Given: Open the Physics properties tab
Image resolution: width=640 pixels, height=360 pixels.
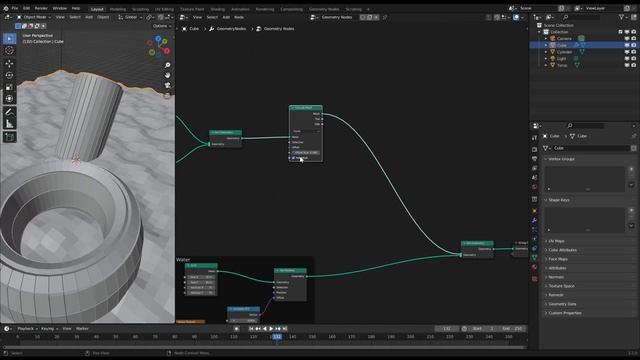Looking at the screenshot, I should point(534,239).
